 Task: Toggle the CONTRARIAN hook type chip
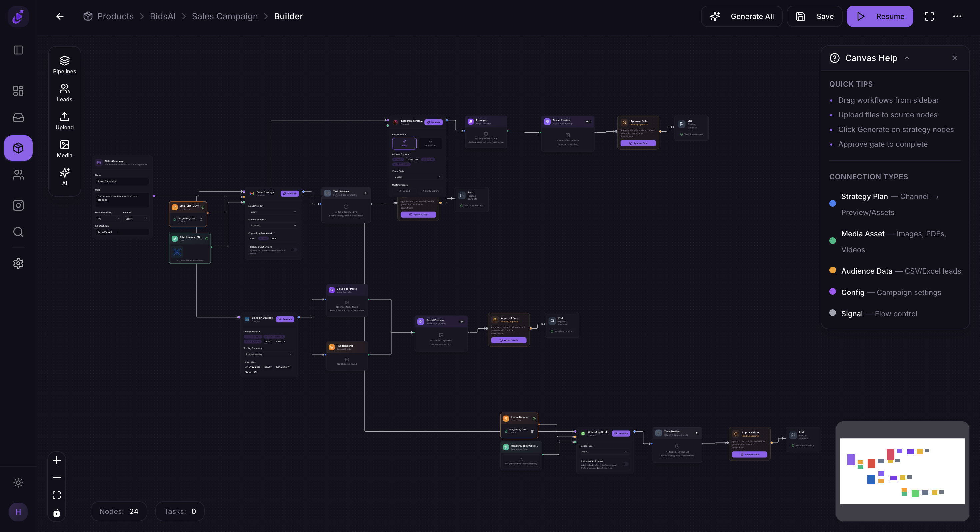(252, 367)
